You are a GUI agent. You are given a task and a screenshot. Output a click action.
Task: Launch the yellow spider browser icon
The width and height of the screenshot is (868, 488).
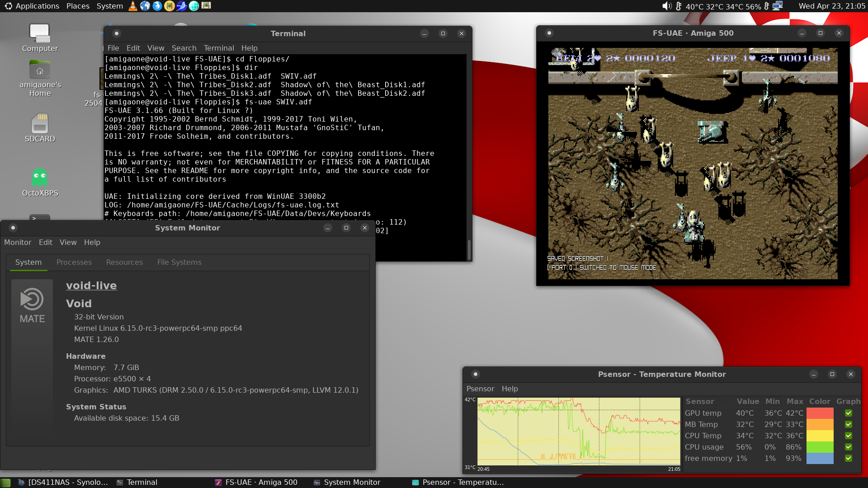point(170,6)
